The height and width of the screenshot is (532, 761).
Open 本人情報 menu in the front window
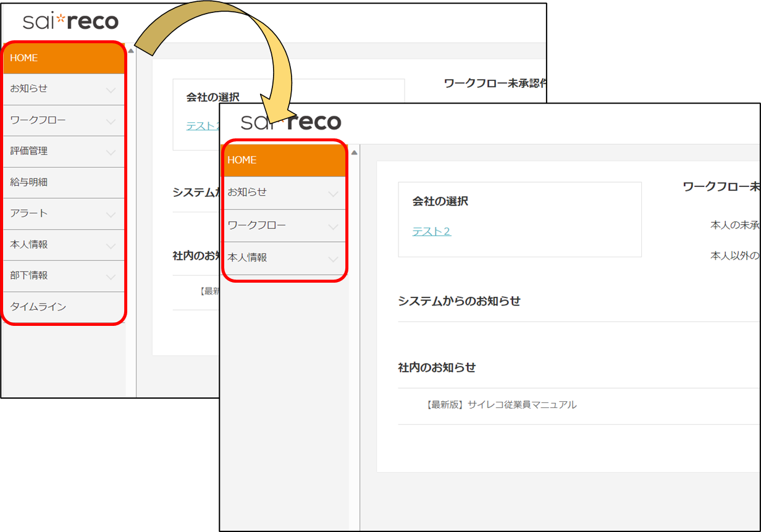(284, 258)
